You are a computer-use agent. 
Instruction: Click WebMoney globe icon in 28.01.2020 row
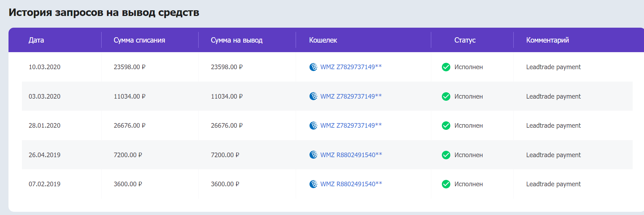click(313, 126)
